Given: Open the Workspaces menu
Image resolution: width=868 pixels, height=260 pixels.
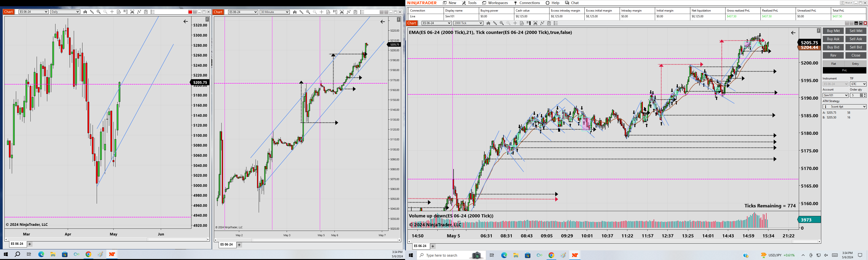Looking at the screenshot, I should click(495, 3).
